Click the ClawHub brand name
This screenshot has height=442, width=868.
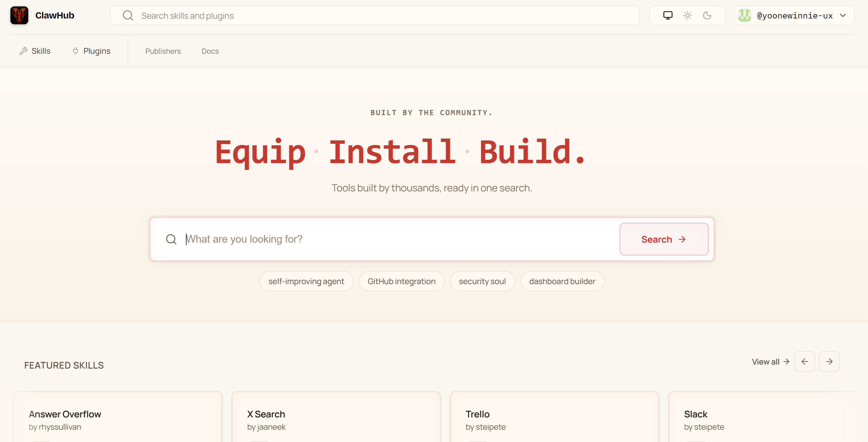coord(55,16)
